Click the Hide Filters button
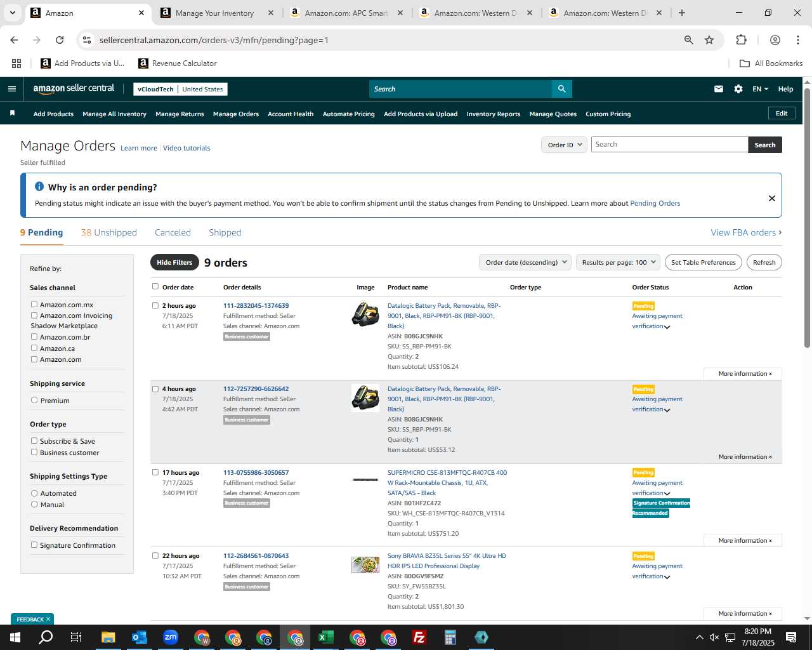 click(x=174, y=262)
